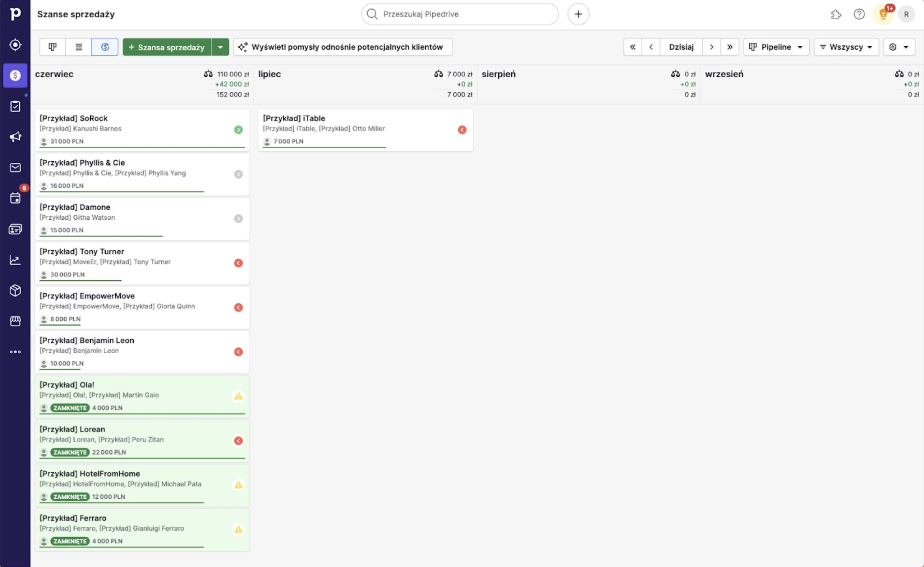Click the wrzesień column header

(724, 74)
